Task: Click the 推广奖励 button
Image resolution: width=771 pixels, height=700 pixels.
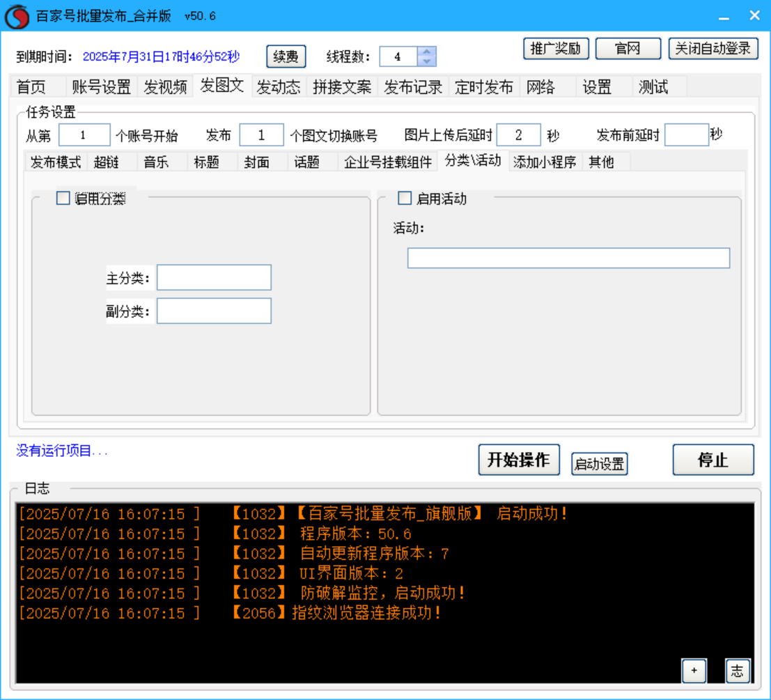Action: pyautogui.click(x=556, y=49)
